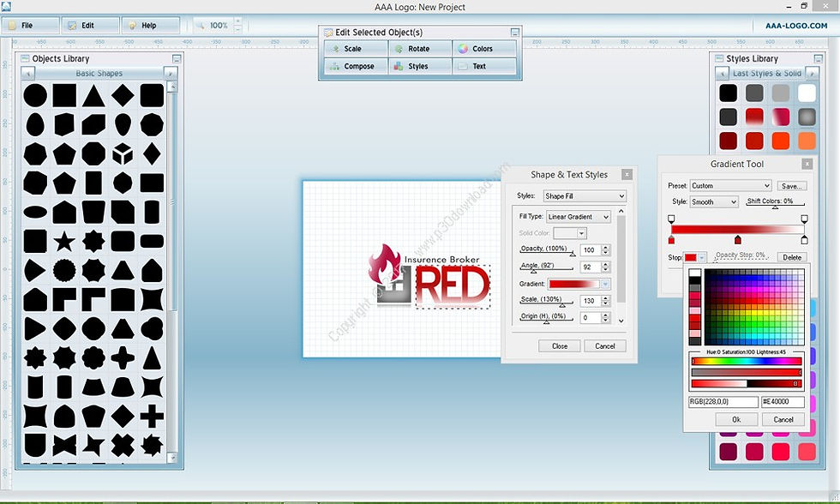
Task: Apply the white style swatch in Styles Library
Action: coord(807,93)
